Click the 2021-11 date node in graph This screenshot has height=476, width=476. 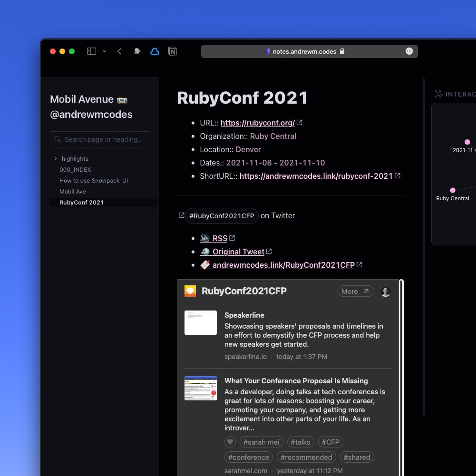pyautogui.click(x=467, y=142)
